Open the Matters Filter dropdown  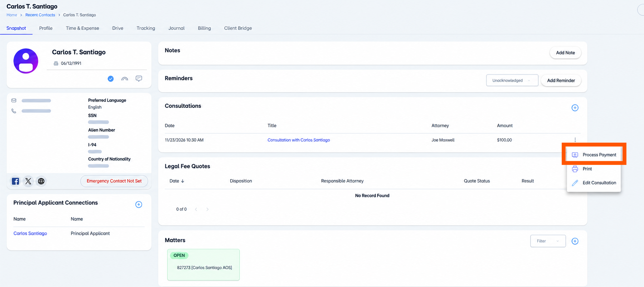[548, 241]
